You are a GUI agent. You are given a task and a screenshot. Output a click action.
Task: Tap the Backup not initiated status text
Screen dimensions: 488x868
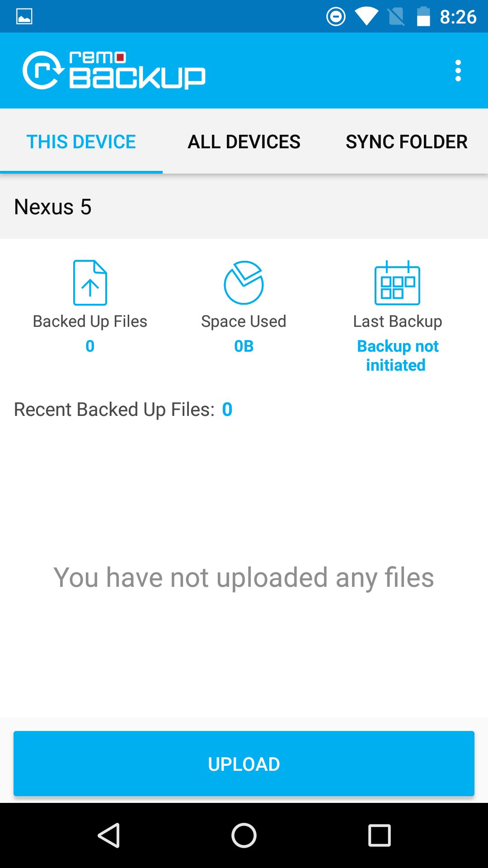point(397,355)
